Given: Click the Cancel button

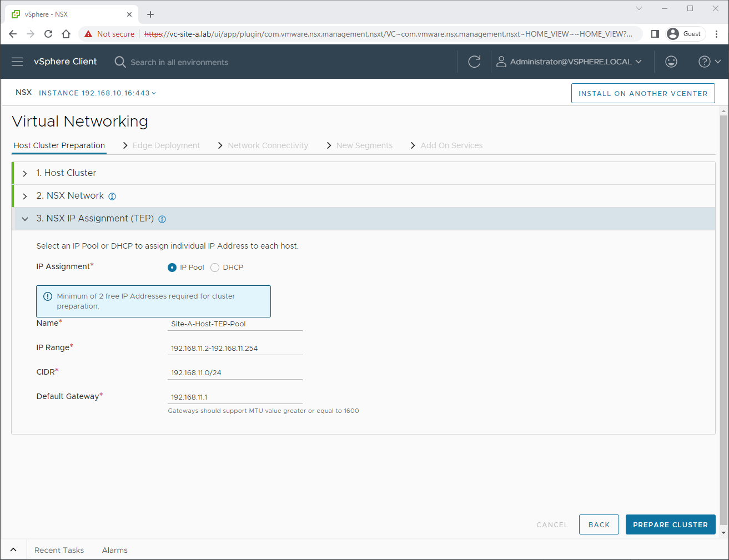Looking at the screenshot, I should [552, 524].
